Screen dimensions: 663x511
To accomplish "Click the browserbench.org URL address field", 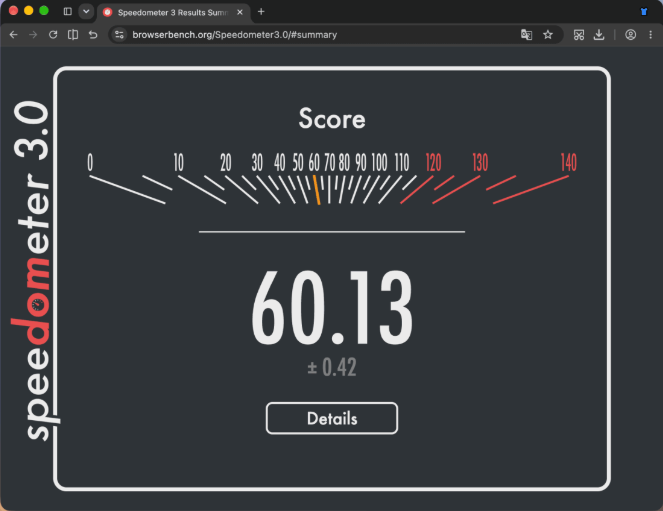I will pos(235,35).
